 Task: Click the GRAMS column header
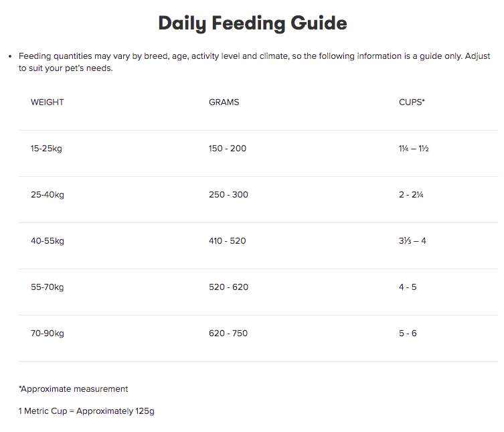coord(224,102)
